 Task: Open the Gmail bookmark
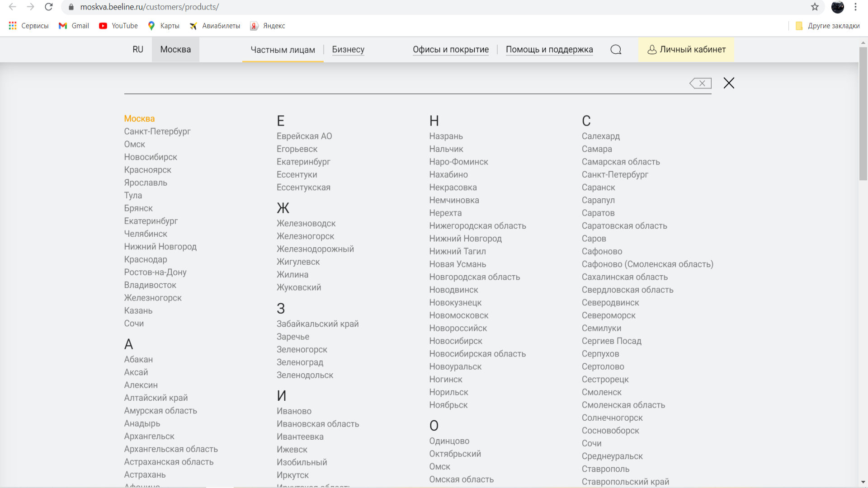coord(74,26)
